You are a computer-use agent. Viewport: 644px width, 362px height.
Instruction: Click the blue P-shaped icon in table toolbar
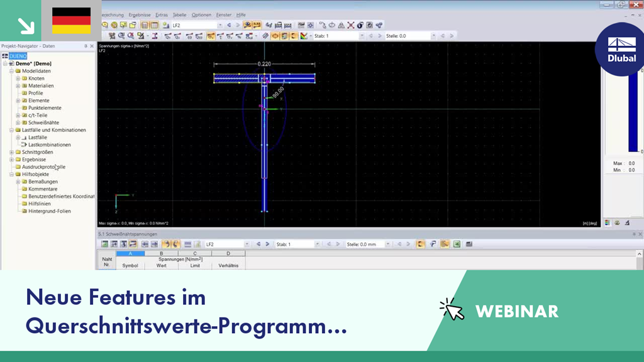click(x=433, y=244)
